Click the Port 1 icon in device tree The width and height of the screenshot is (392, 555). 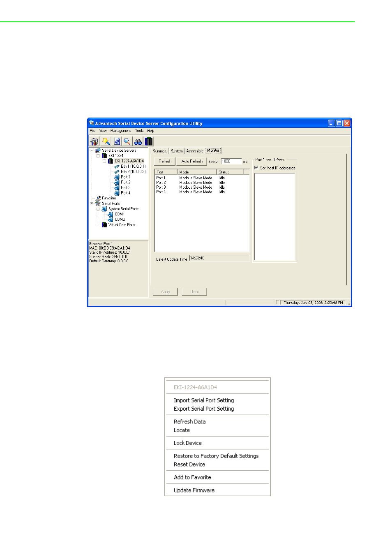pos(117,177)
